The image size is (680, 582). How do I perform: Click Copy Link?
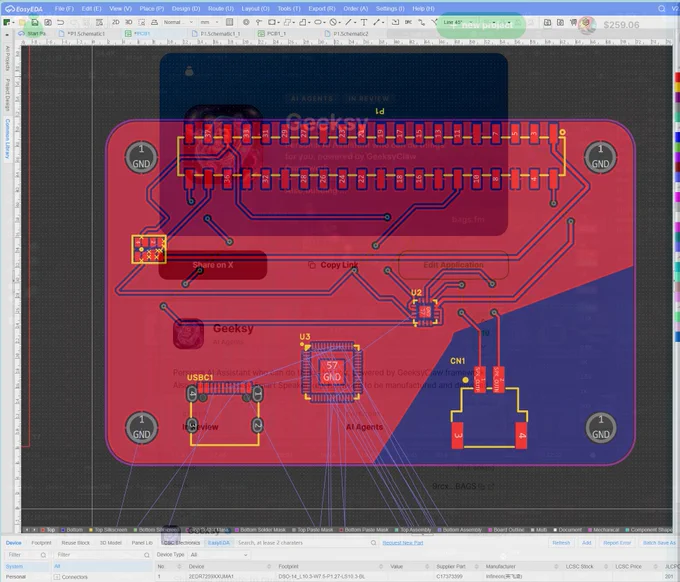[x=333, y=265]
